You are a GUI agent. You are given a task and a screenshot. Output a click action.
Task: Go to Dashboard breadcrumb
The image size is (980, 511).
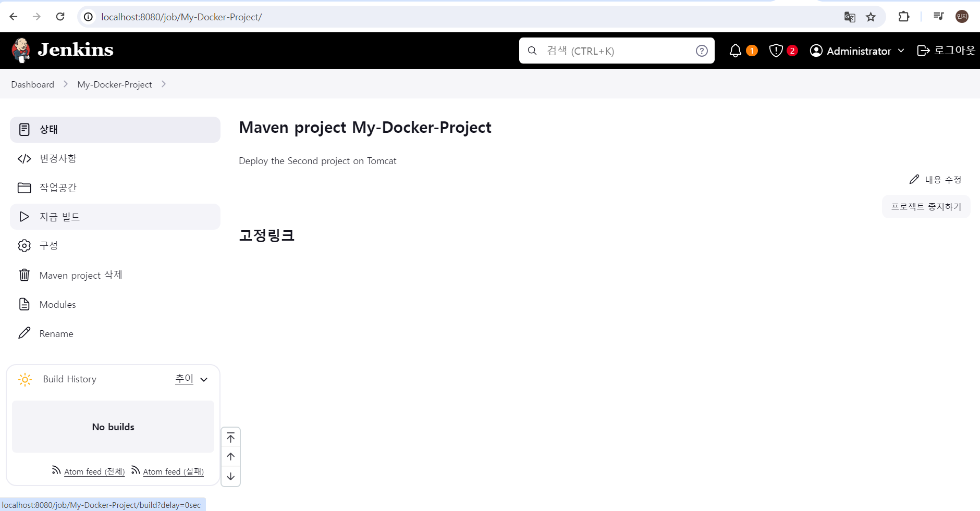tap(32, 84)
